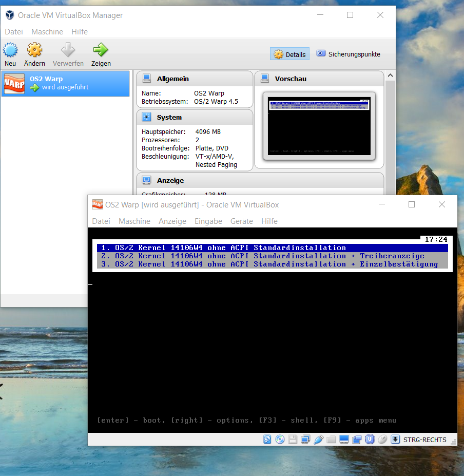The image size is (464, 476).
Task: Click the OS/2 Warp 4.5 Betriebssystem value
Action: pos(216,101)
